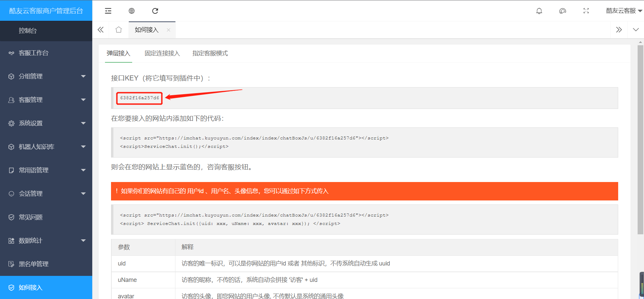Image resolution: width=644 pixels, height=299 pixels.
Task: Close the 如何接入 page tab
Action: [x=168, y=30]
